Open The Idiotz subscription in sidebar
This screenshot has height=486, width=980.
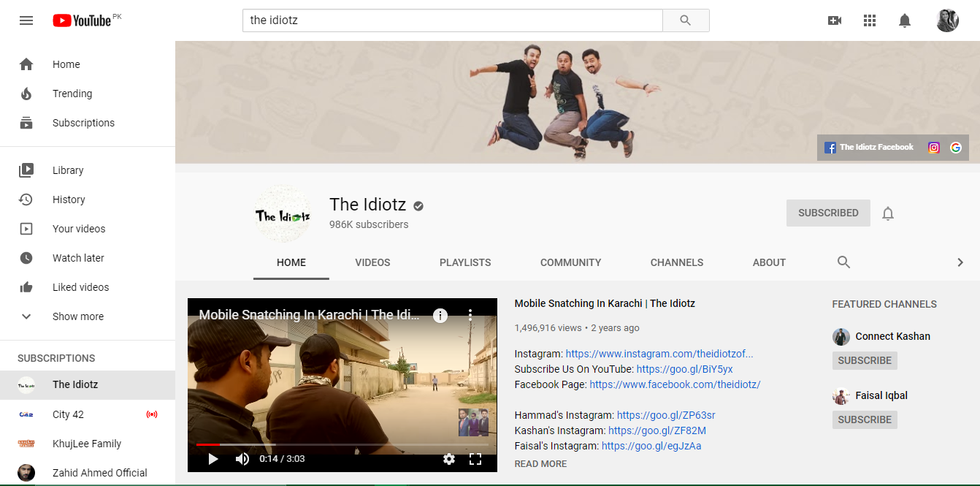(x=88, y=384)
